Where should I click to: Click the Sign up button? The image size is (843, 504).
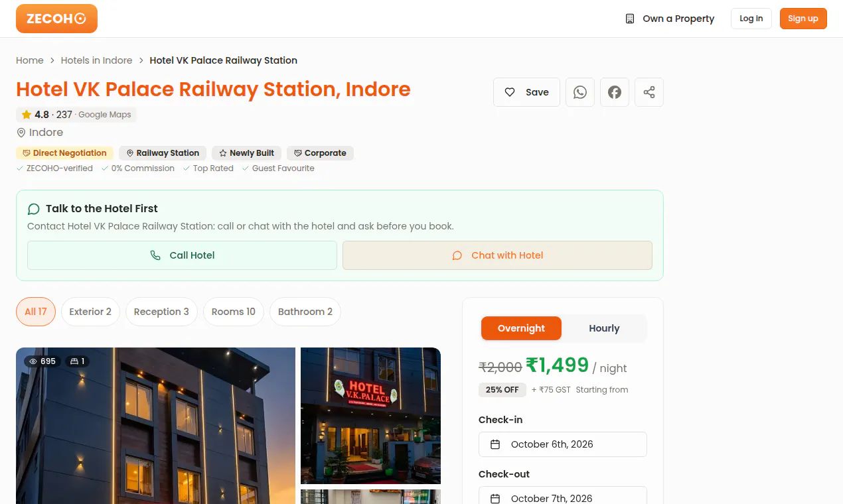[803, 19]
